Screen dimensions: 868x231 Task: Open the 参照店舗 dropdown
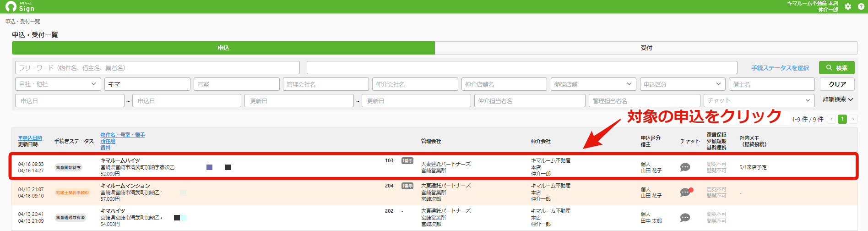tap(593, 84)
